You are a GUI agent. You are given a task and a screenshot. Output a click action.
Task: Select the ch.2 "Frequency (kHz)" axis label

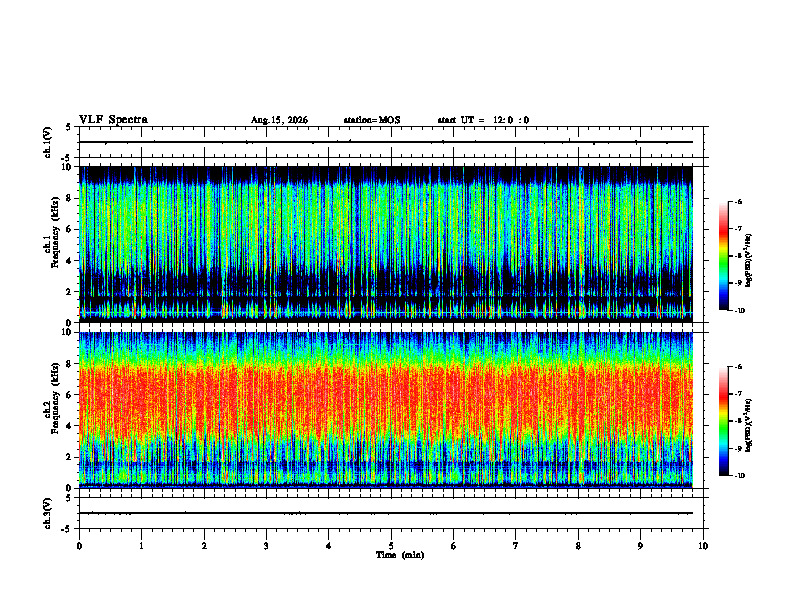tap(55, 398)
